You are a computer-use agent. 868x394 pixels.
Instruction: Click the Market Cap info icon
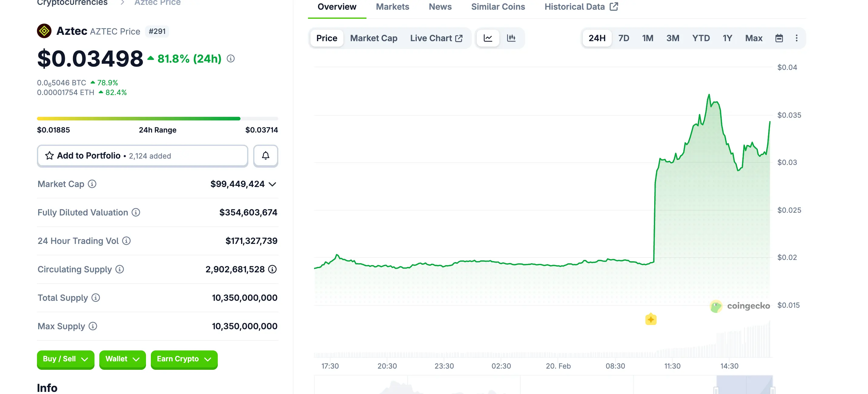click(x=92, y=184)
